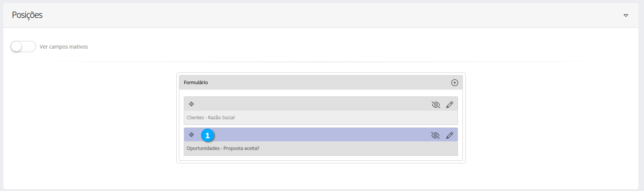Click the divider line below the toggle
This screenshot has width=644, height=191.
tap(321, 62)
